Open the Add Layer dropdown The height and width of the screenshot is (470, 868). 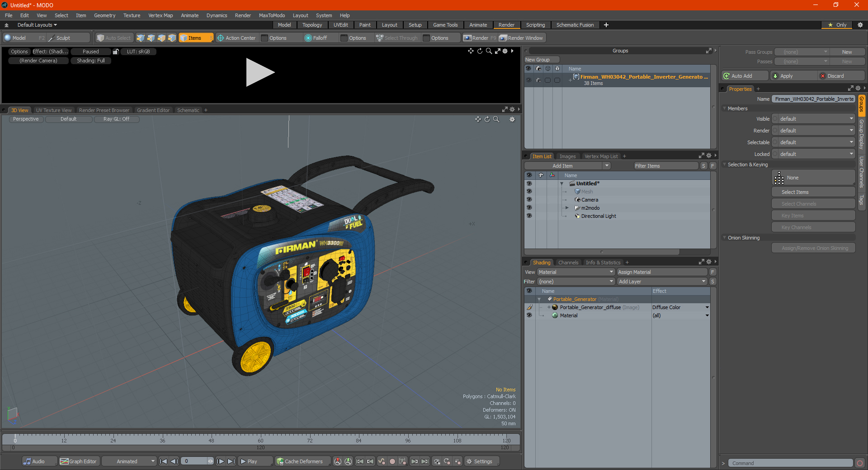coord(662,282)
